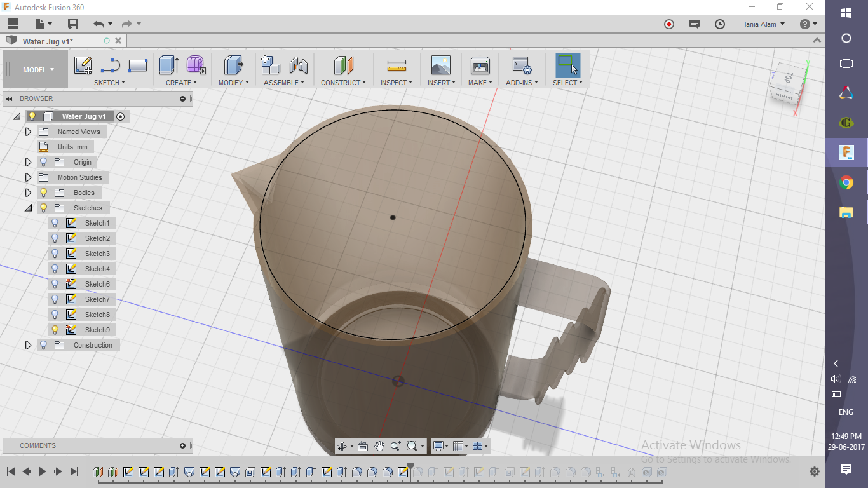Click the Look At camera icon
The height and width of the screenshot is (488, 868).
point(363,446)
